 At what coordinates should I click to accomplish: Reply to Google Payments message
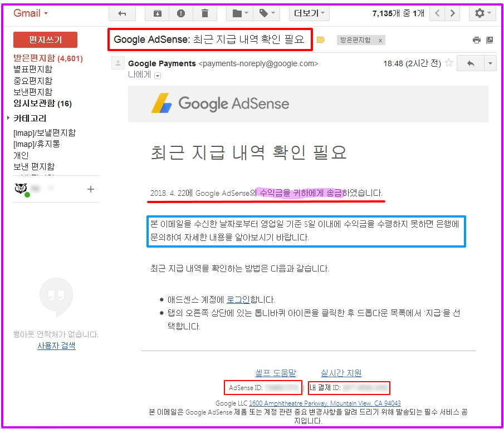[471, 63]
